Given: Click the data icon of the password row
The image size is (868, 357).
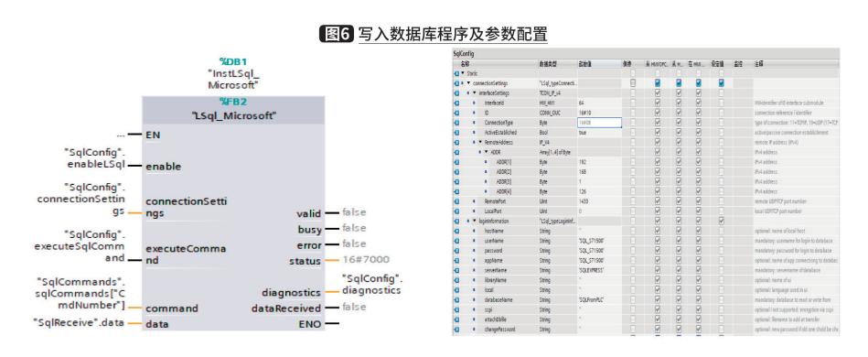Looking at the screenshot, I should click(x=456, y=251).
